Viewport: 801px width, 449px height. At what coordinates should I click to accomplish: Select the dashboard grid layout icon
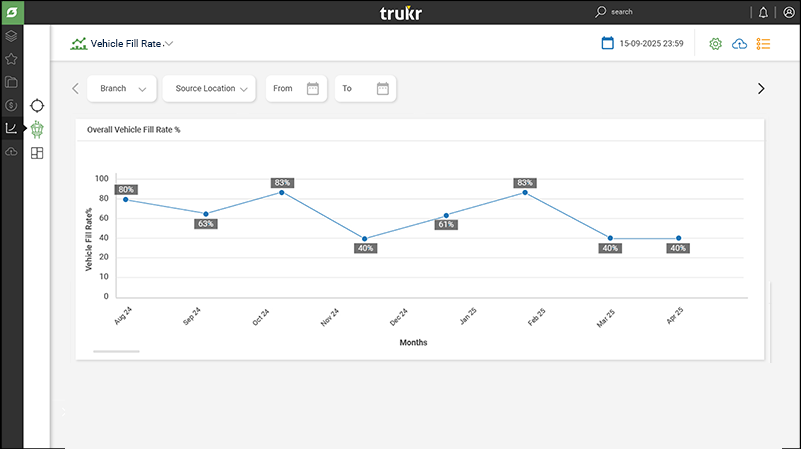[x=37, y=153]
